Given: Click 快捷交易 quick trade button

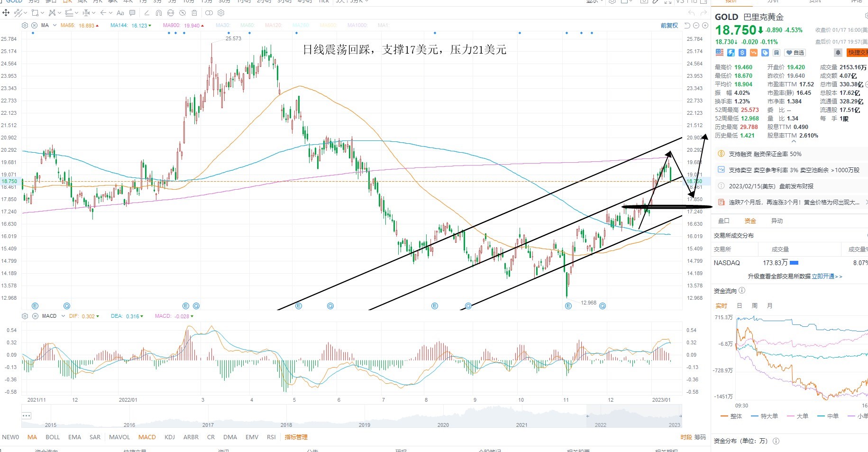Looking at the screenshot, I should (858, 53).
